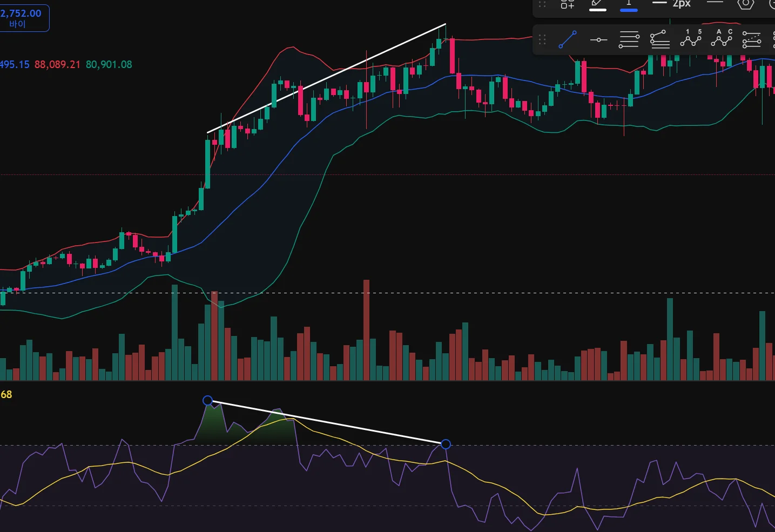Open the drawing templates menu icon
This screenshot has width=775, height=532.
(567, 4)
